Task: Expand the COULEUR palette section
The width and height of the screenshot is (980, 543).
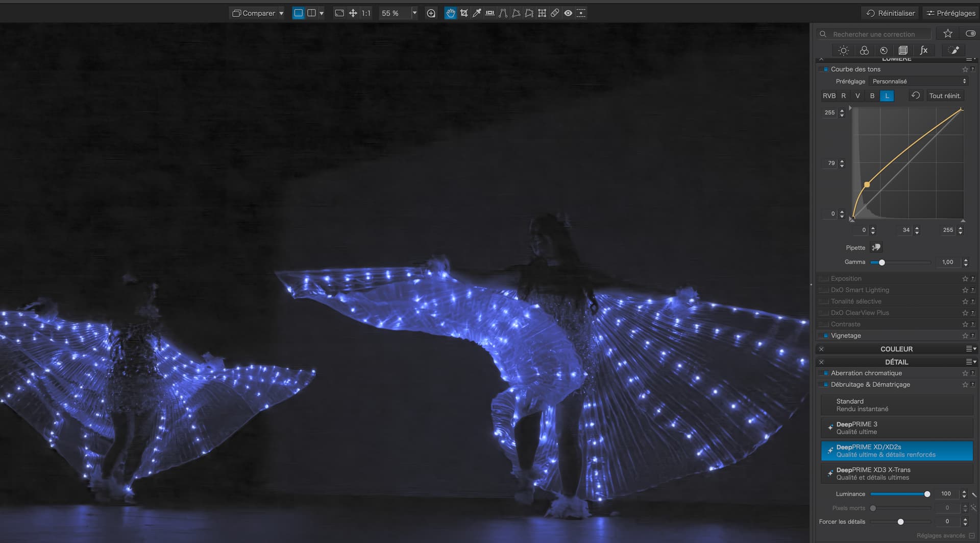Action: [x=896, y=349]
